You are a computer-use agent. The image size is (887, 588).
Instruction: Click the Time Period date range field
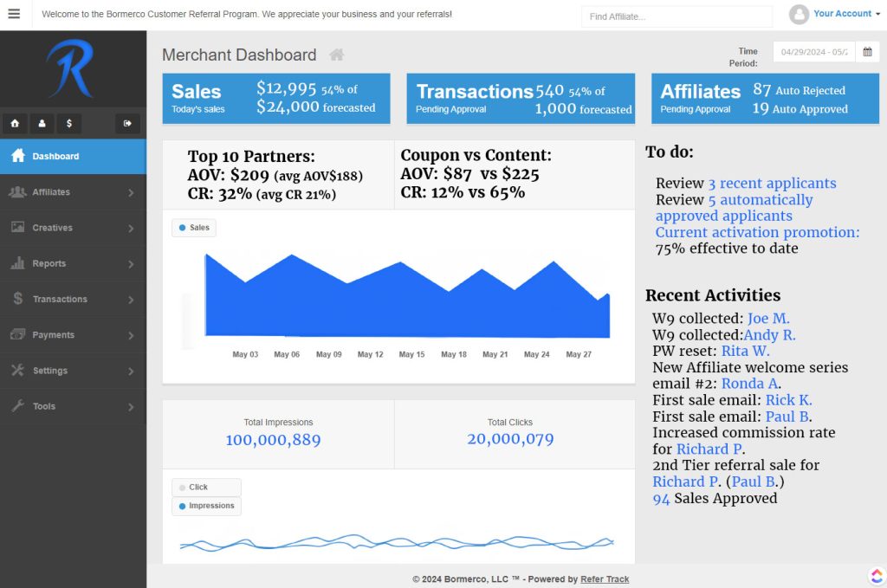[x=813, y=52]
